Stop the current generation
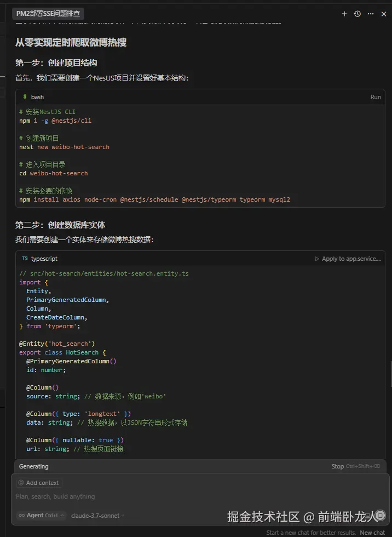 pos(338,466)
